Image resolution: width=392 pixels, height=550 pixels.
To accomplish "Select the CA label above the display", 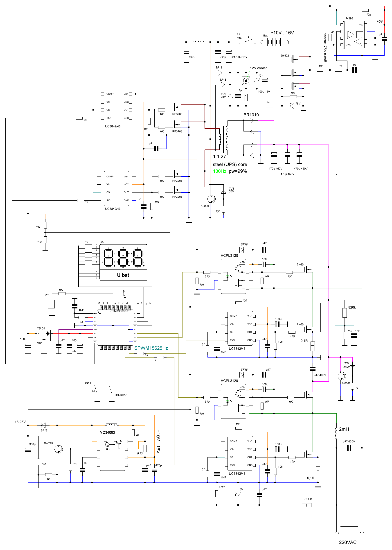I will click(x=102, y=242).
